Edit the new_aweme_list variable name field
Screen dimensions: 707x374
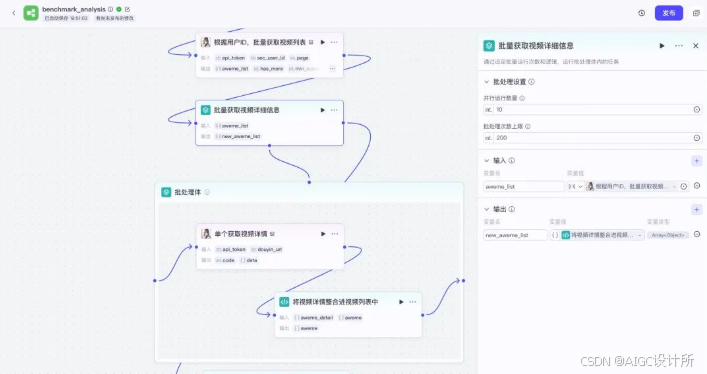[515, 235]
